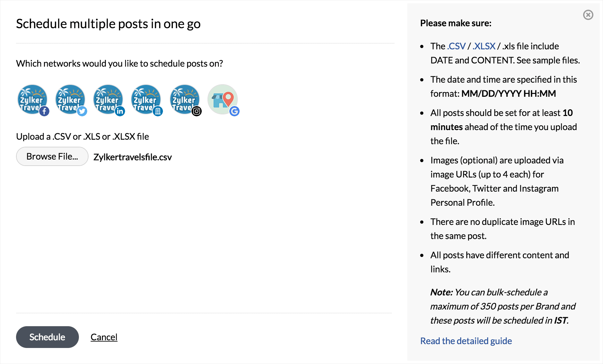The image size is (603, 364).
Task: Click the note about 350 posts per Brand
Action: pyautogui.click(x=503, y=306)
